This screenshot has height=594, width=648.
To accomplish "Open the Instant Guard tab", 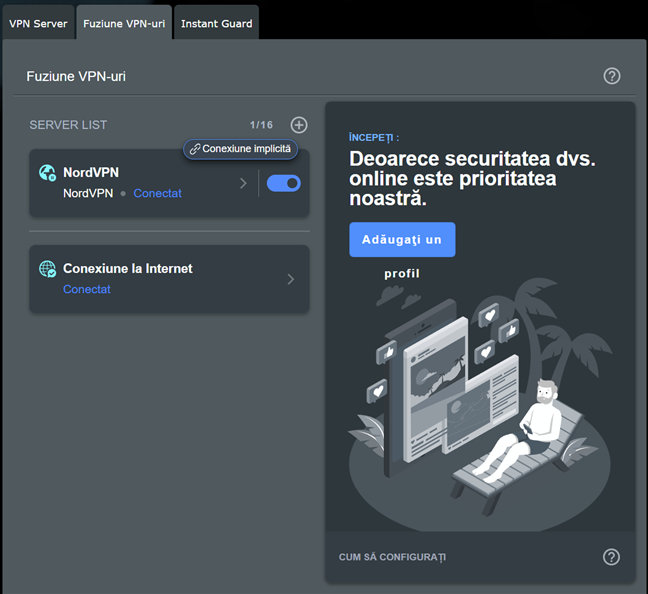I will (216, 23).
